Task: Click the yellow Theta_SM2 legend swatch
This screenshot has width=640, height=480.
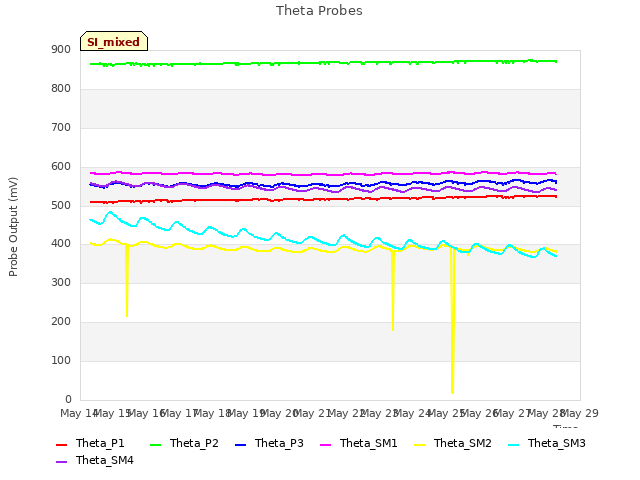Action: click(x=419, y=444)
